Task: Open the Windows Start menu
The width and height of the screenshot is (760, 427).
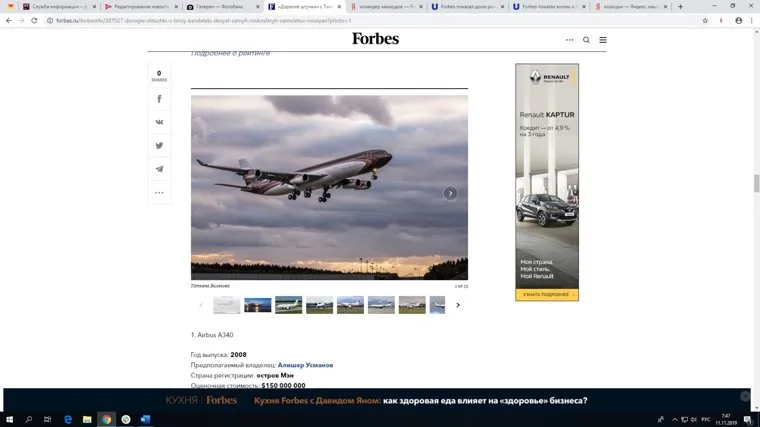Action: [x=8, y=419]
